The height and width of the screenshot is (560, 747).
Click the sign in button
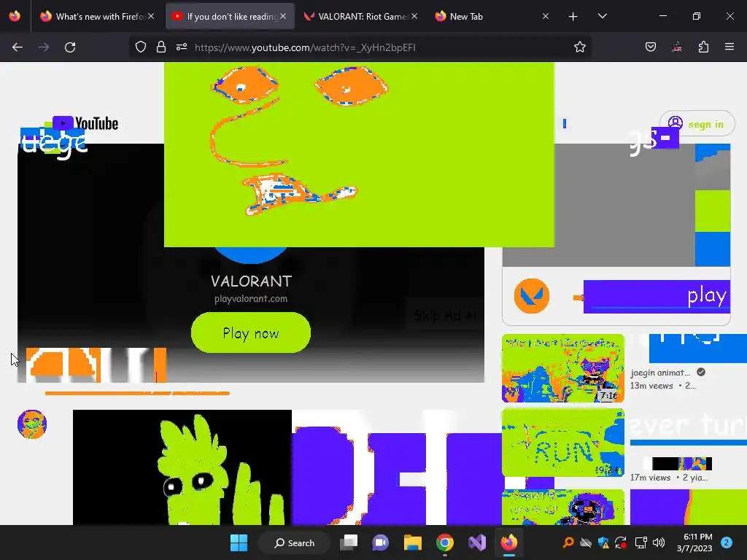(x=697, y=124)
